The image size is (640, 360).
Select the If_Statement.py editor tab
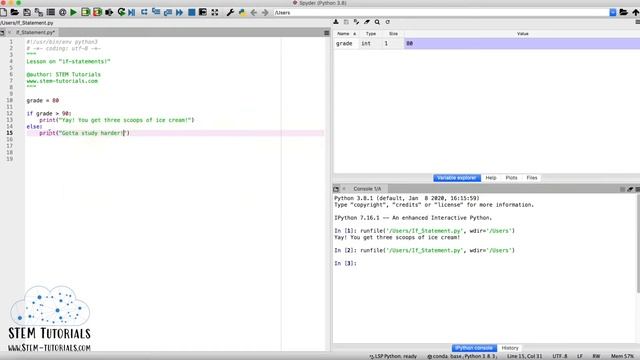pos(35,32)
